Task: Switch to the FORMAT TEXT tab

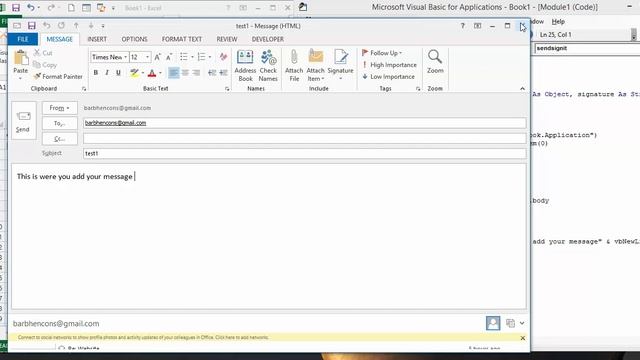Action: coord(182,39)
